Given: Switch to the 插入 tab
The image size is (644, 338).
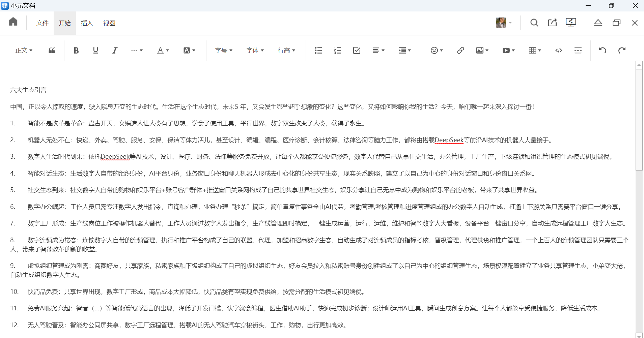Looking at the screenshot, I should (x=87, y=23).
